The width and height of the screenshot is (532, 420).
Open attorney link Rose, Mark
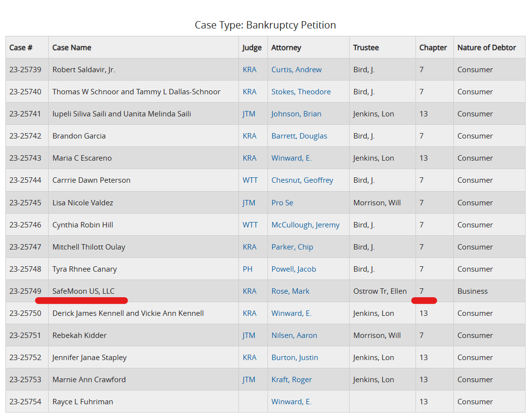[290, 291]
